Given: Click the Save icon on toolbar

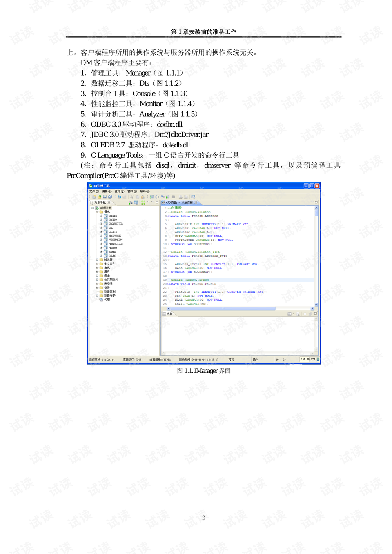Looking at the screenshot, I should [x=105, y=196].
